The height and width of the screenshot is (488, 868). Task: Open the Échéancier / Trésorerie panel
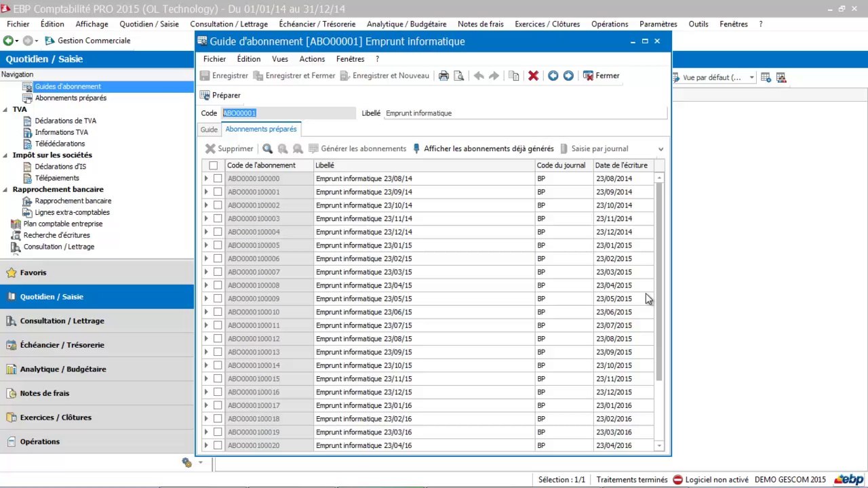tap(97, 345)
